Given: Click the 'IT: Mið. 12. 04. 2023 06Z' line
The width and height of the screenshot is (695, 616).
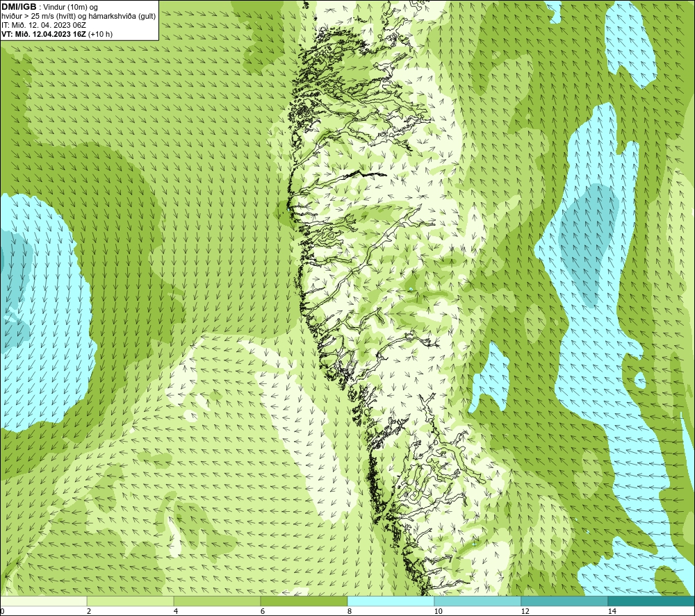Looking at the screenshot, I should pyautogui.click(x=43, y=25).
